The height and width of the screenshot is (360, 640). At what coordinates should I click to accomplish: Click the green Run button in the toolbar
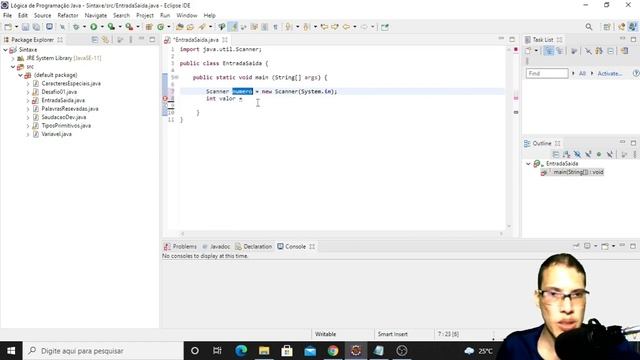pyautogui.click(x=93, y=27)
